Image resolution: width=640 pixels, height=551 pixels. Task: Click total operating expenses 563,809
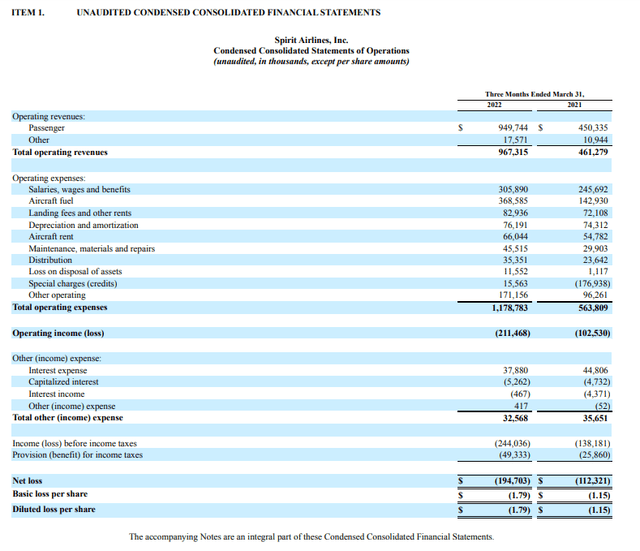pyautogui.click(x=593, y=307)
